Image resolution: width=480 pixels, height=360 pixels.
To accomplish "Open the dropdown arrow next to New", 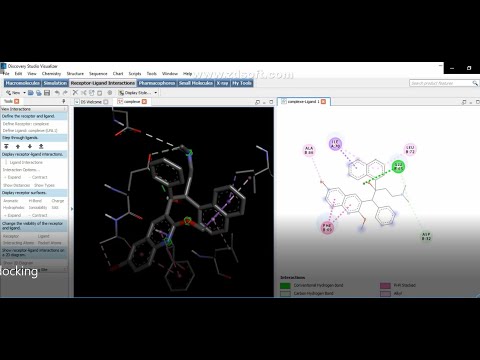I will coord(24,93).
